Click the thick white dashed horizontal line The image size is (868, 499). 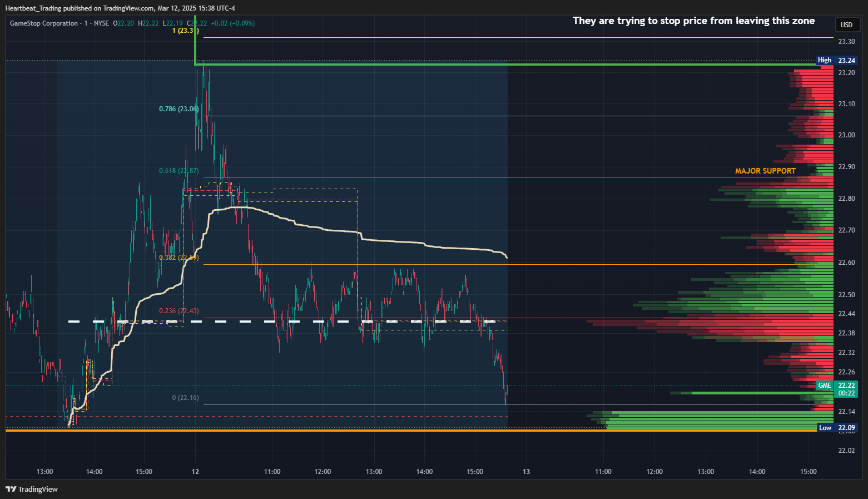(x=281, y=322)
